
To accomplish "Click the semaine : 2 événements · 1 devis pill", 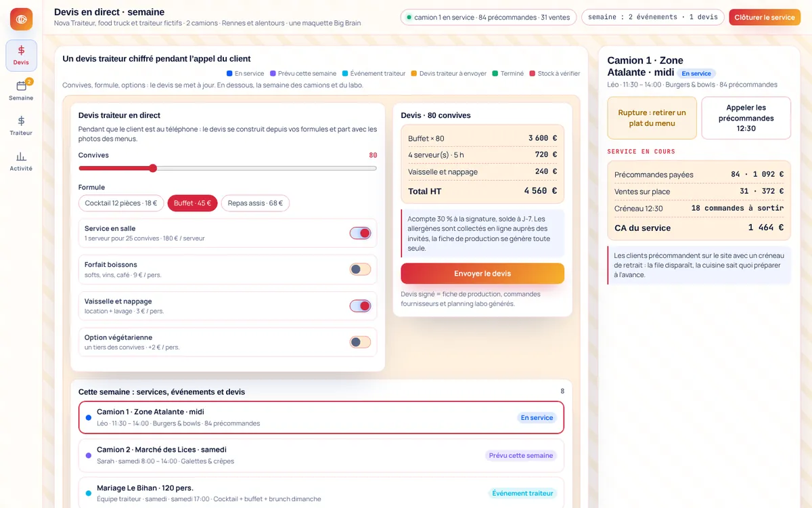I will pyautogui.click(x=652, y=18).
